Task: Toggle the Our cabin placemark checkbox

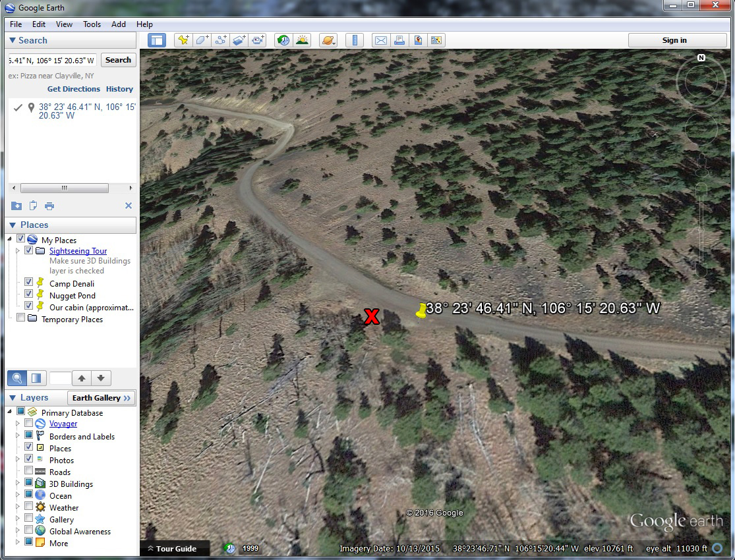Action: tap(28, 306)
